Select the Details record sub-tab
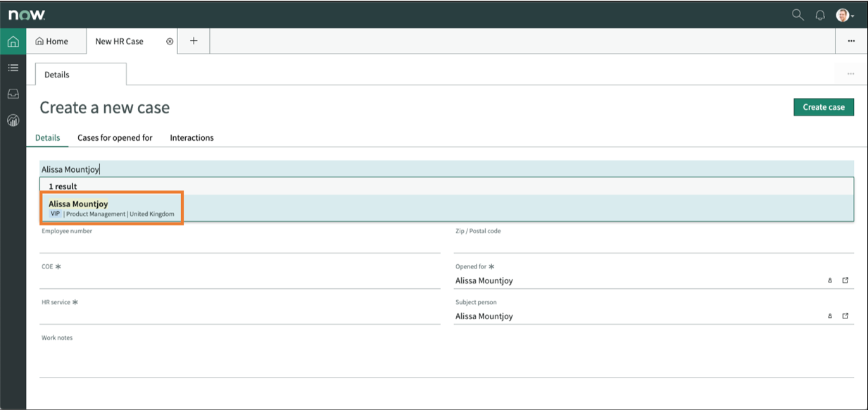 (x=81, y=74)
